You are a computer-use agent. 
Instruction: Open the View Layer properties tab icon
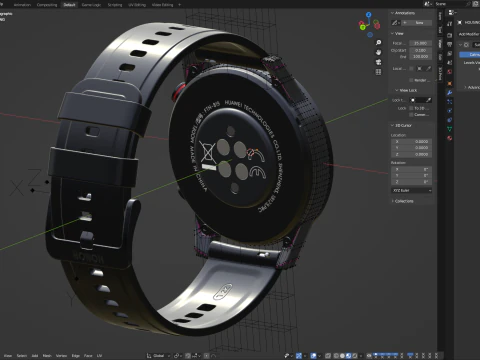click(x=450, y=54)
